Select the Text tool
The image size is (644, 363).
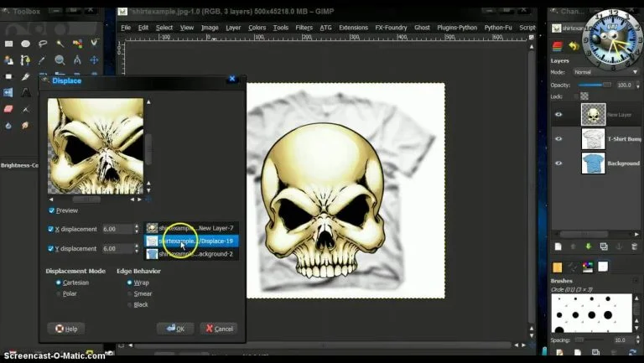[26, 92]
